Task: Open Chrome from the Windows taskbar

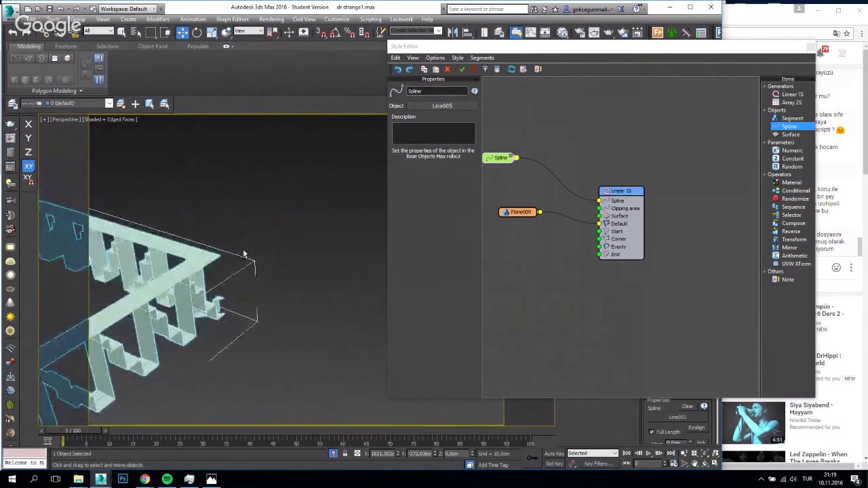Action: coord(145,479)
